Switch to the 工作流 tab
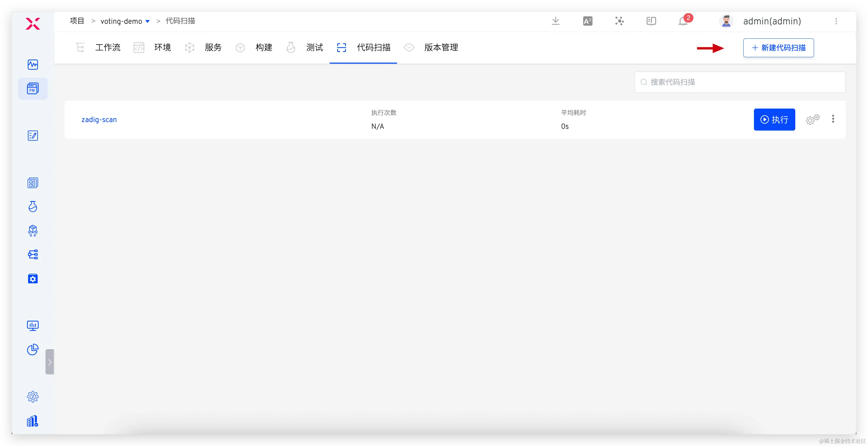The height and width of the screenshot is (446, 868). click(x=108, y=48)
